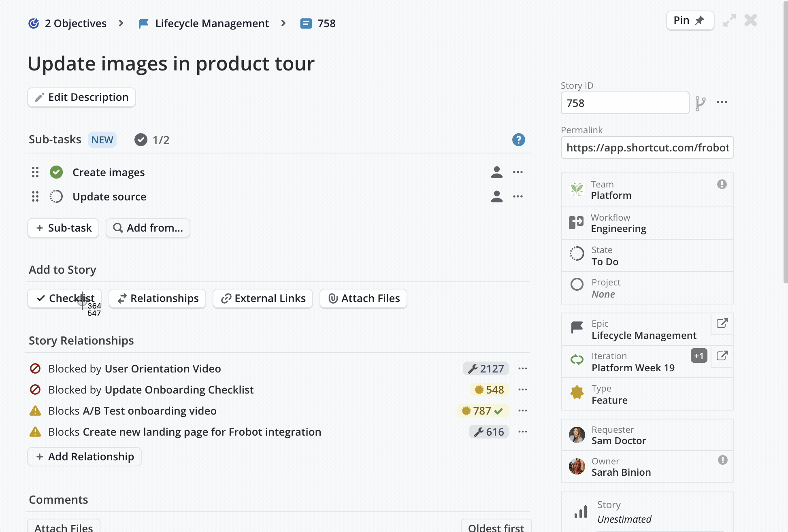
Task: Click the Add Relationship button
Action: 84,457
